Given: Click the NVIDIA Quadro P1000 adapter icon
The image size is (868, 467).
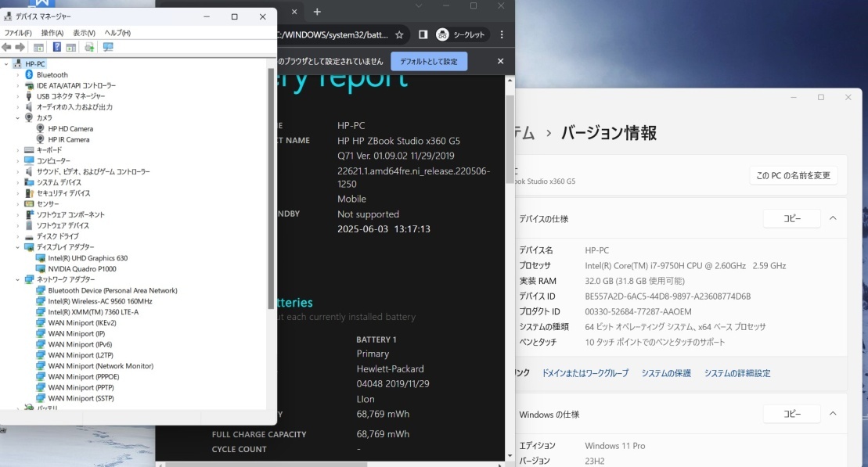Looking at the screenshot, I should tap(41, 269).
